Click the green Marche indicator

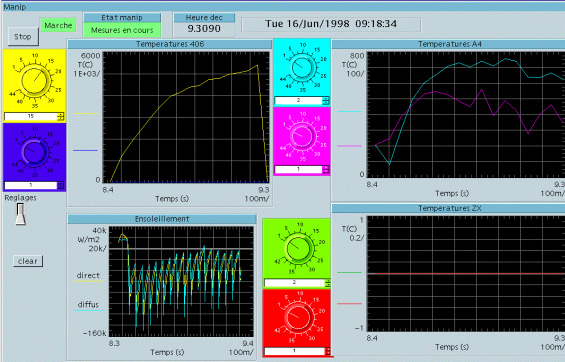[x=58, y=25]
